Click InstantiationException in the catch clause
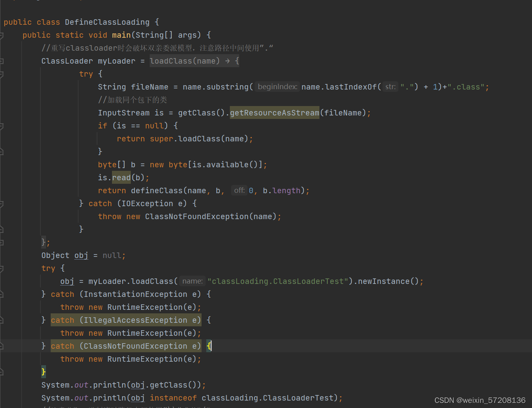The image size is (532, 408). tap(136, 294)
